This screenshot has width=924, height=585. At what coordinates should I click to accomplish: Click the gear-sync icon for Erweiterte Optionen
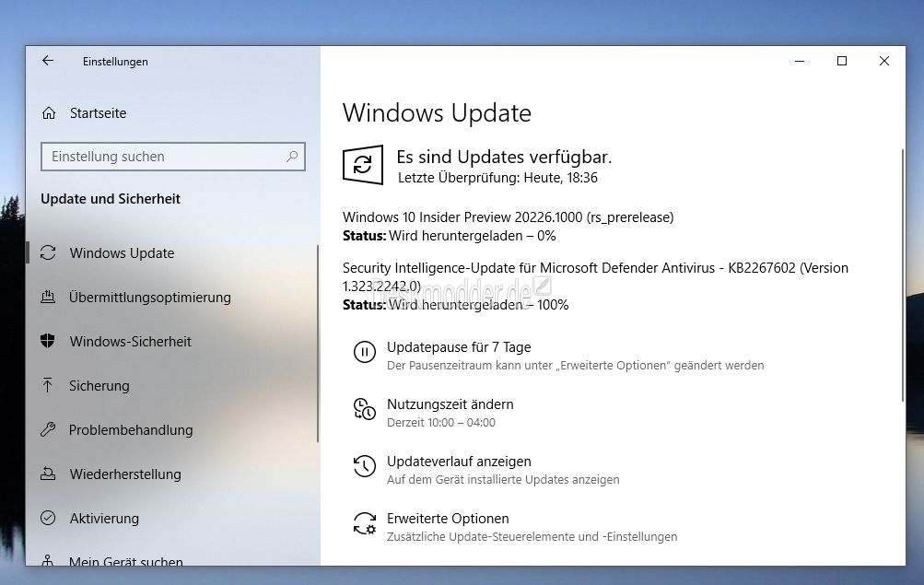click(365, 524)
